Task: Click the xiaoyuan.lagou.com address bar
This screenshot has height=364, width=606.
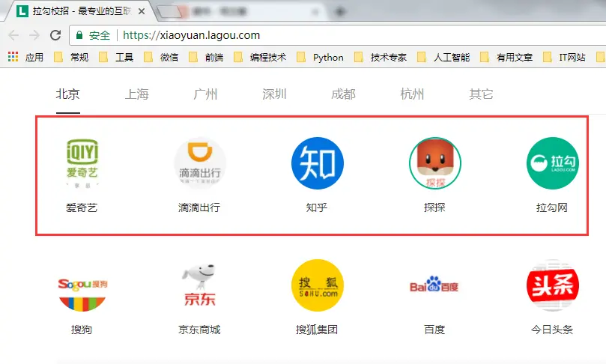Action: tap(336, 35)
